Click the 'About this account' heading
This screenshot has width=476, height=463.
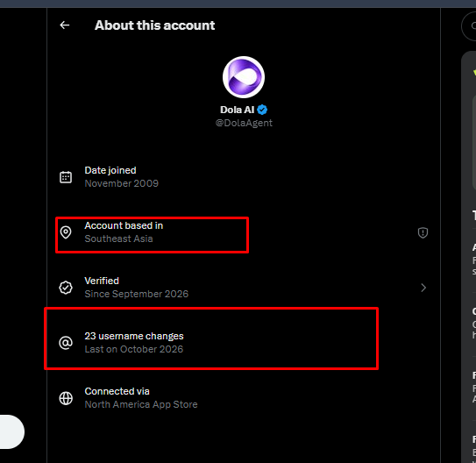pyautogui.click(x=155, y=25)
